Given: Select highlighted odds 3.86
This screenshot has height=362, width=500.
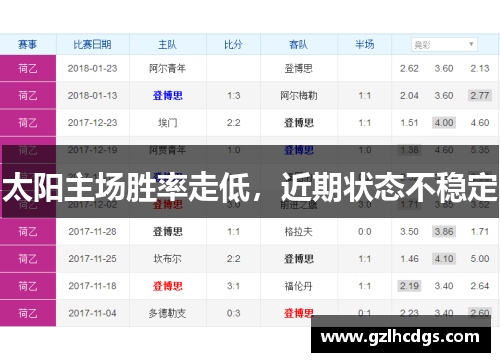Looking at the screenshot, I should click(x=444, y=231).
